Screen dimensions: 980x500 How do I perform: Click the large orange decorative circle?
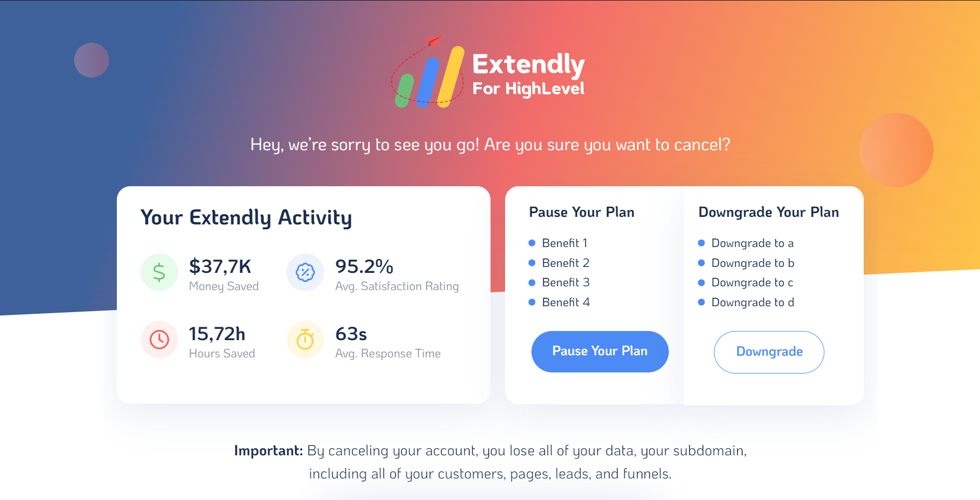click(x=896, y=150)
